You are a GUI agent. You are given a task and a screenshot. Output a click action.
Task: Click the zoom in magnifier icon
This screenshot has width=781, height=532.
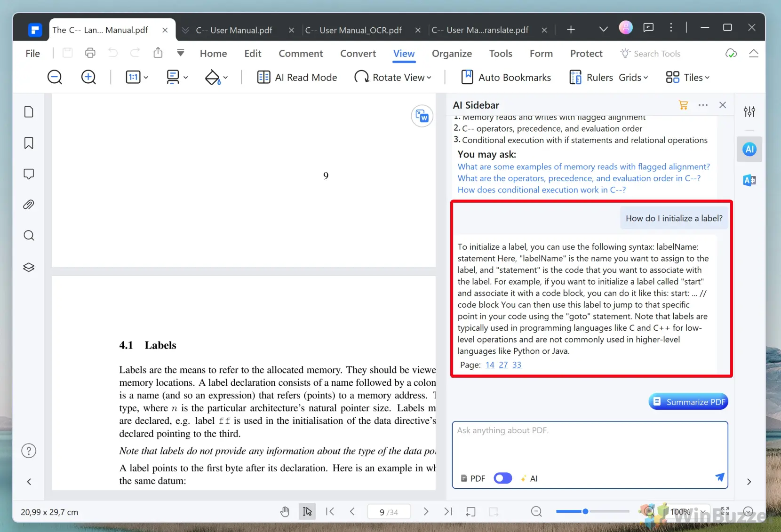[x=88, y=77]
